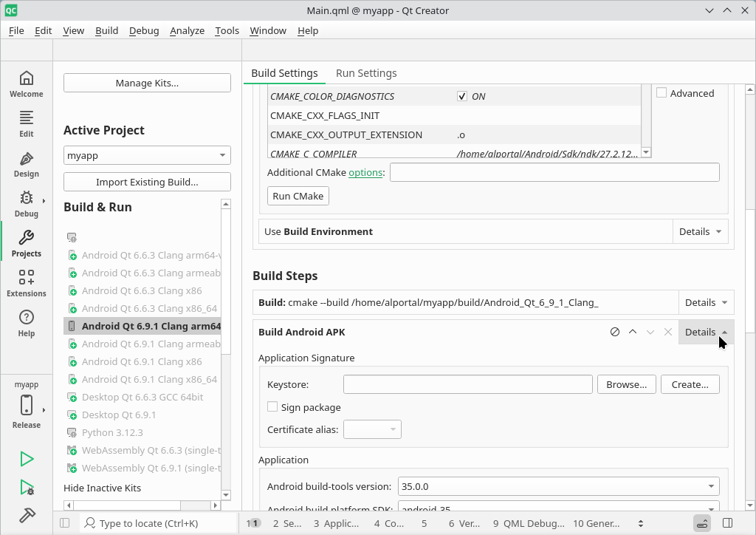
Task: Open the General Messages pane
Action: pyautogui.click(x=597, y=523)
